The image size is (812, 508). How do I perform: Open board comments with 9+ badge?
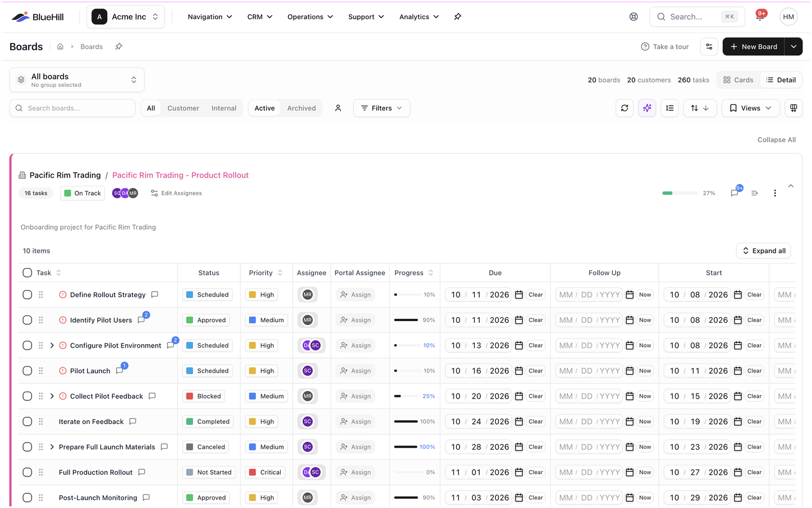coord(735,193)
